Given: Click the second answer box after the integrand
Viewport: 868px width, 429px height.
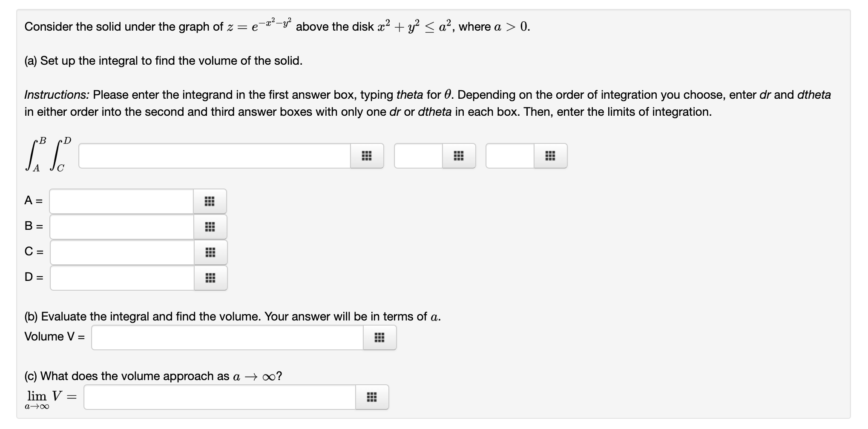Looking at the screenshot, I should point(420,156).
